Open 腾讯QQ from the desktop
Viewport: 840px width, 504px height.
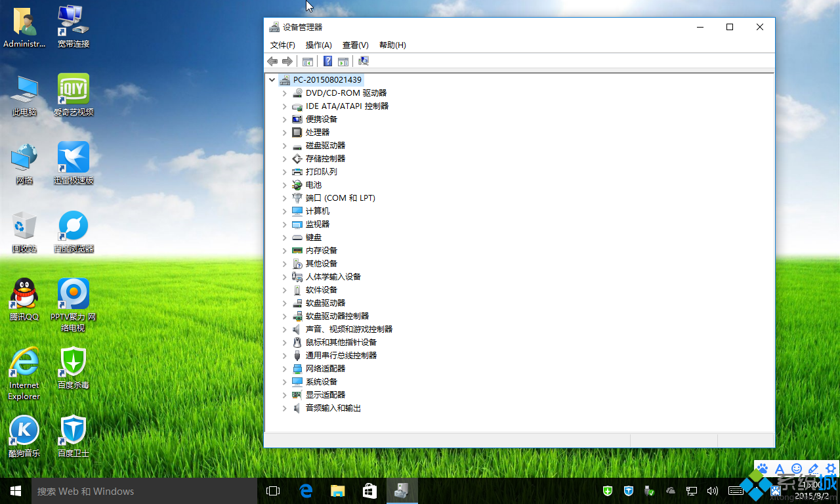pyautogui.click(x=24, y=295)
